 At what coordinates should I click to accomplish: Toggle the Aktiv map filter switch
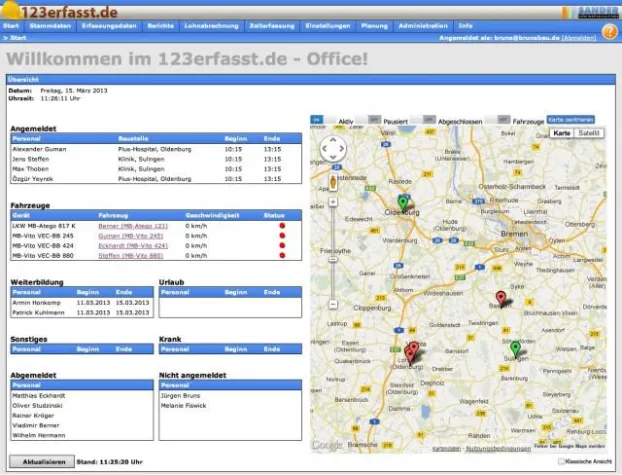[317, 119]
